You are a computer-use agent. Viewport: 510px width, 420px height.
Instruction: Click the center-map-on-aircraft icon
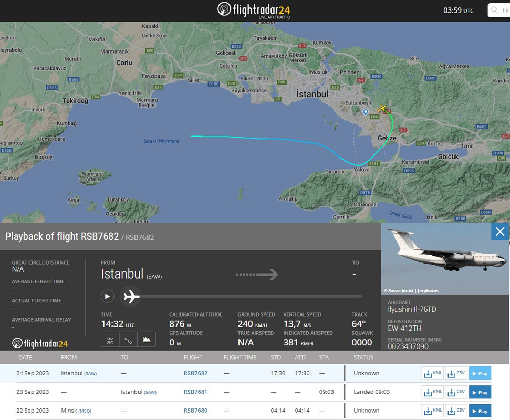[x=110, y=340]
